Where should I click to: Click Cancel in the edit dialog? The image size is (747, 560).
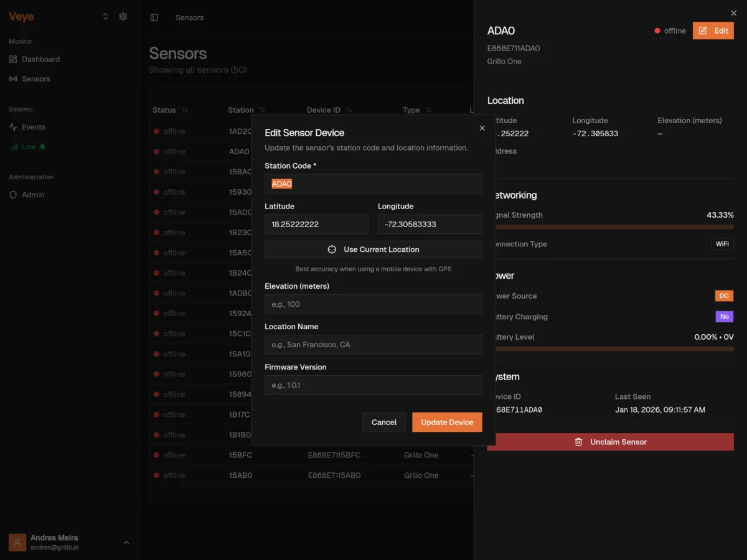[383, 422]
